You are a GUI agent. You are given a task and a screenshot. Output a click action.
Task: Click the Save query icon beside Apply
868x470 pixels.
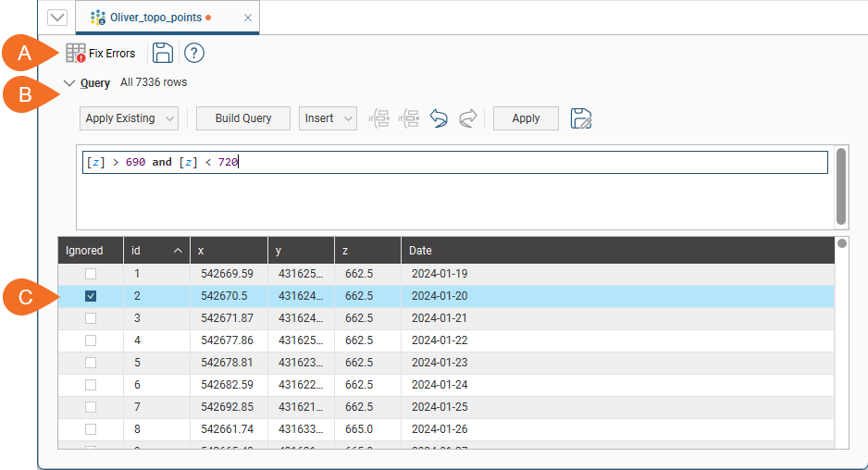(581, 118)
